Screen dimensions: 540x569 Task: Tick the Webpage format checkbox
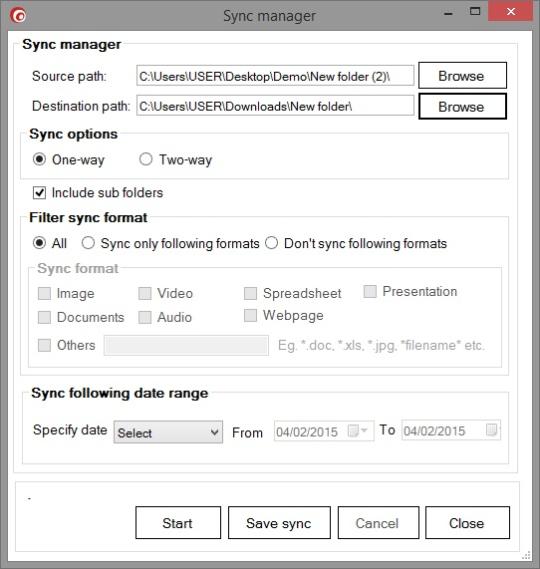(250, 315)
